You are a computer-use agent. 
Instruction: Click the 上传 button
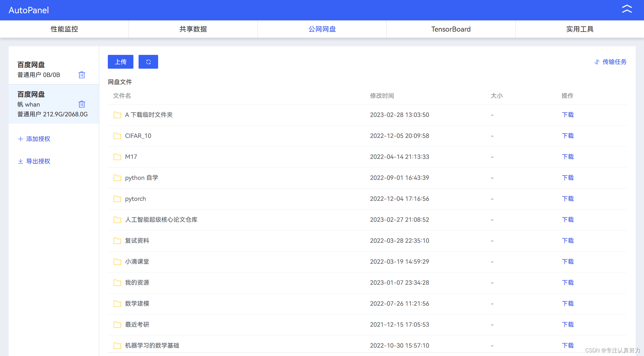(120, 61)
